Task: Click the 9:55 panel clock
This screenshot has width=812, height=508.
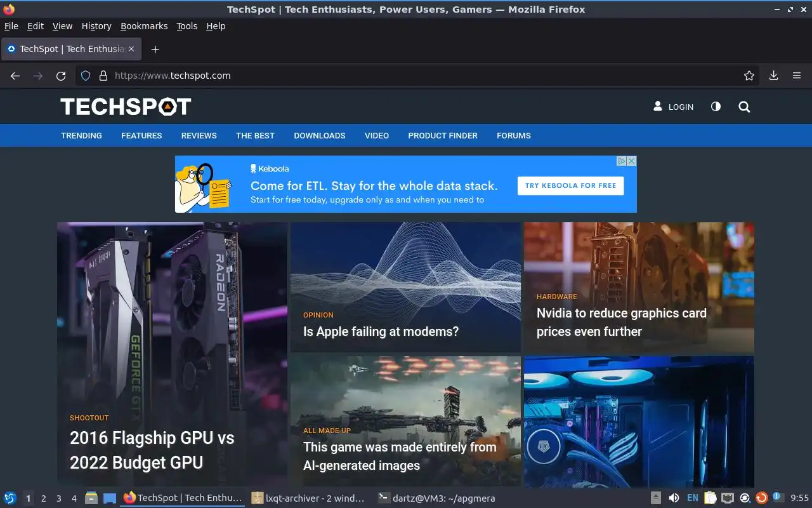Action: (799, 498)
